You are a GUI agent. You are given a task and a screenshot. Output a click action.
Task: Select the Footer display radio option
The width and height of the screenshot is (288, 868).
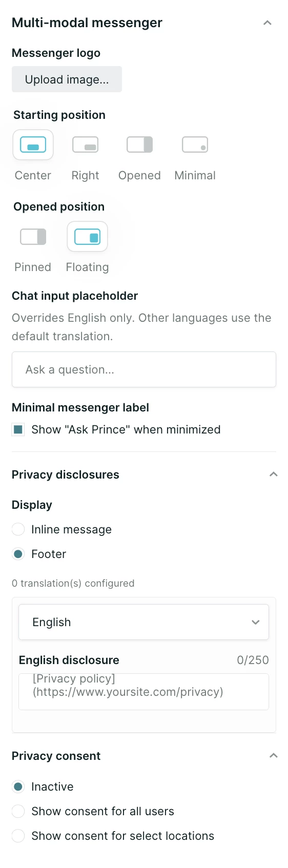[x=18, y=554]
